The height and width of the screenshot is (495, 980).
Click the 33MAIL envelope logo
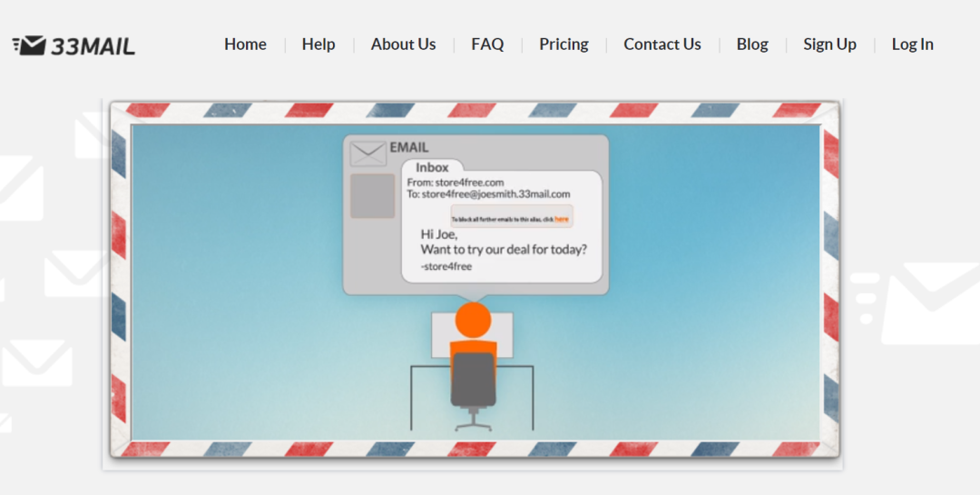click(x=73, y=45)
